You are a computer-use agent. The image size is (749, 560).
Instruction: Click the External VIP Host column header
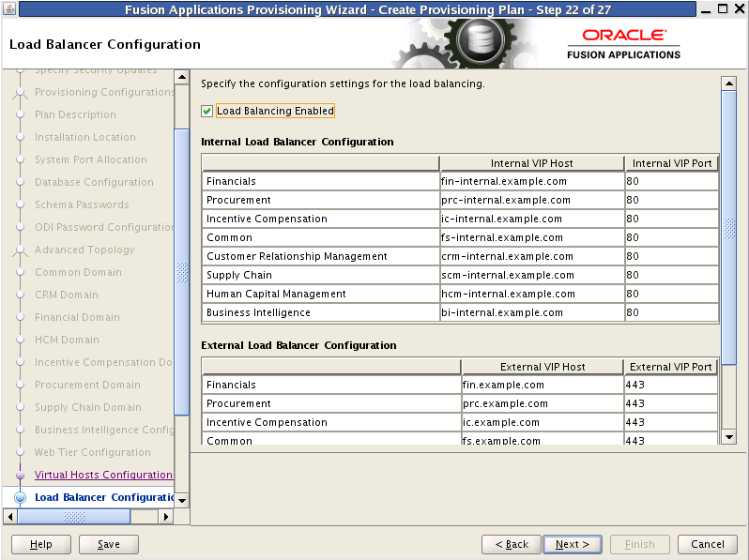[x=543, y=367]
